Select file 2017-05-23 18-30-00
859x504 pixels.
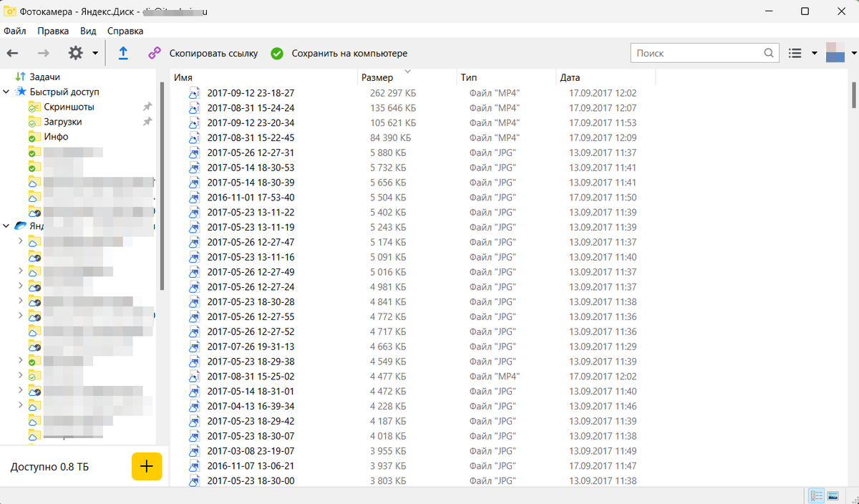(251, 481)
